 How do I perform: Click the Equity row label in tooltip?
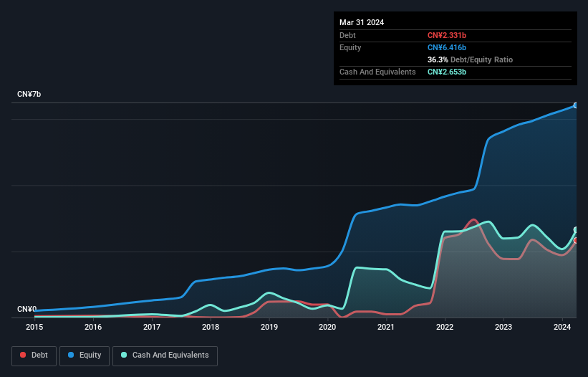[x=350, y=47]
